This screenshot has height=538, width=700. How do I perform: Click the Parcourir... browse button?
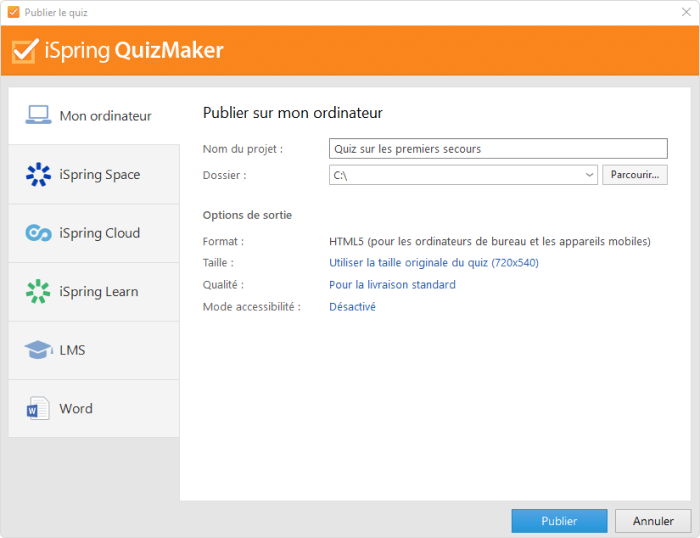(634, 175)
